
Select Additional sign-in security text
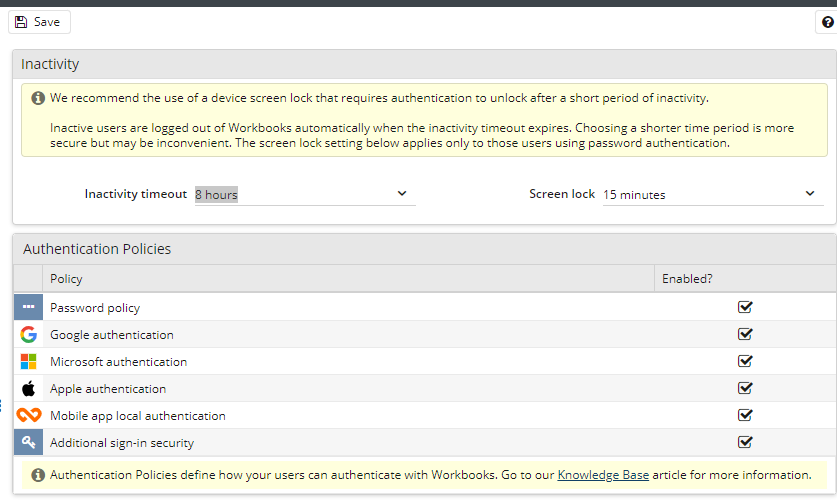point(122,443)
